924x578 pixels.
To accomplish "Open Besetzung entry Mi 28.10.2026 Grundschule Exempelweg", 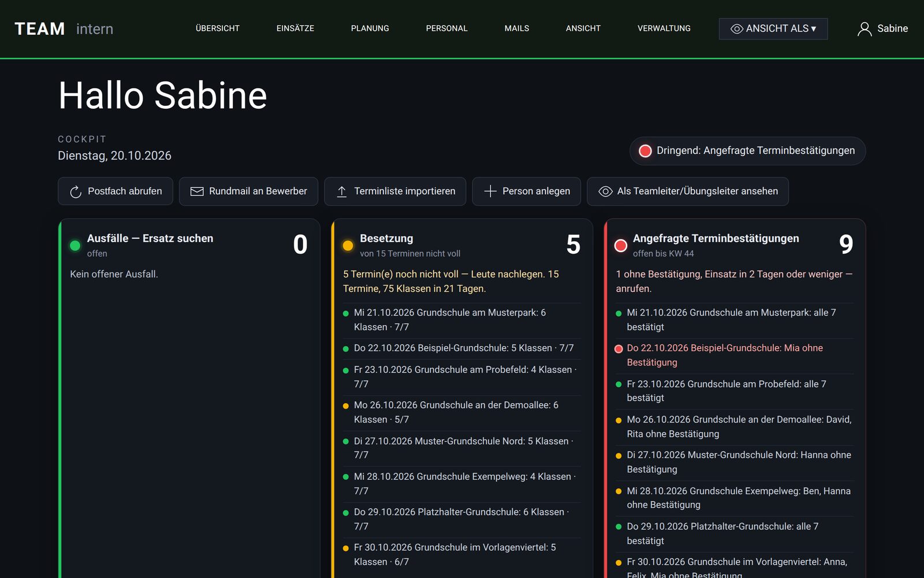I will pos(462,484).
